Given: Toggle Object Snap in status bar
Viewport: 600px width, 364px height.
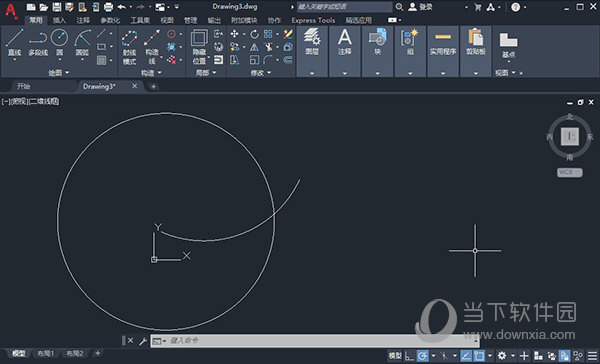Looking at the screenshot, I should [479, 356].
